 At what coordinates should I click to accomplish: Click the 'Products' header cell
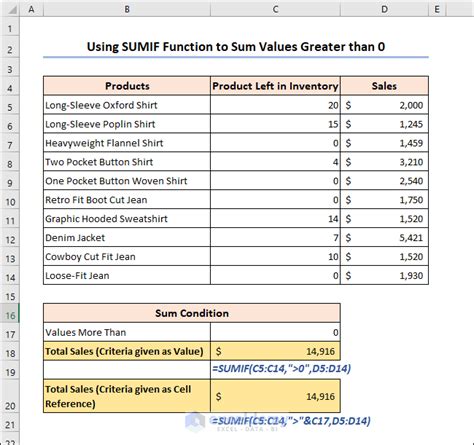(x=127, y=86)
